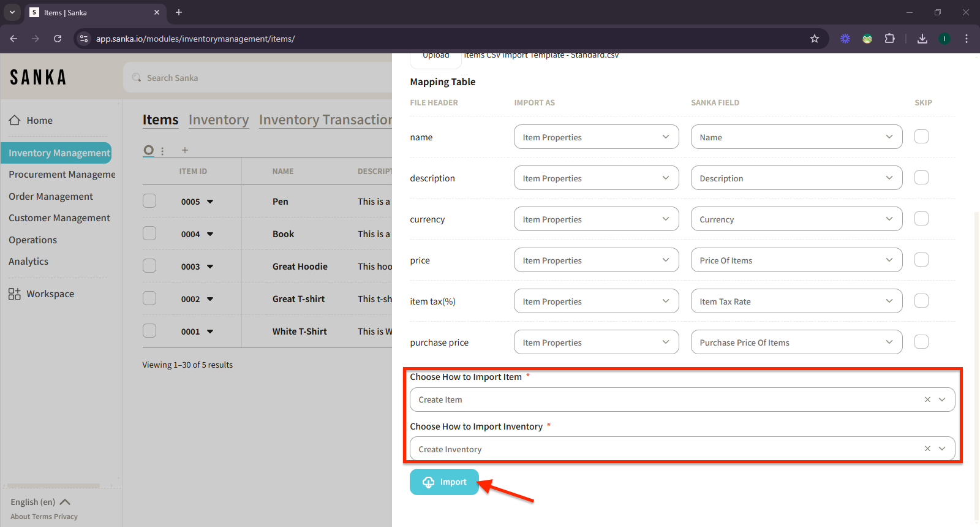The width and height of the screenshot is (980, 527).
Task: Reload the page with refresh icon
Action: pos(58,39)
